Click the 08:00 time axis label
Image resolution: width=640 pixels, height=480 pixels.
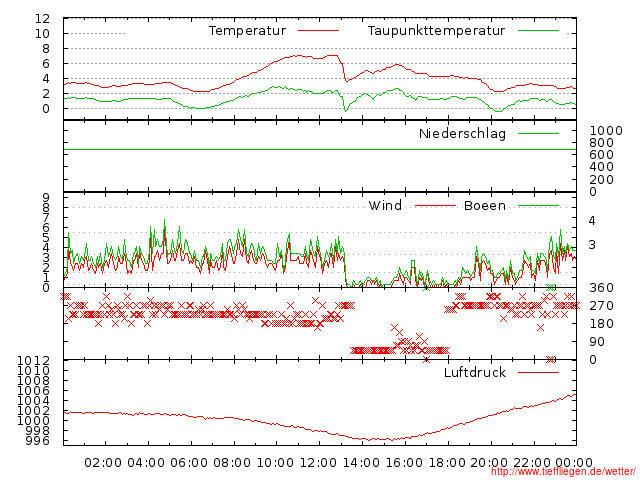[232, 463]
